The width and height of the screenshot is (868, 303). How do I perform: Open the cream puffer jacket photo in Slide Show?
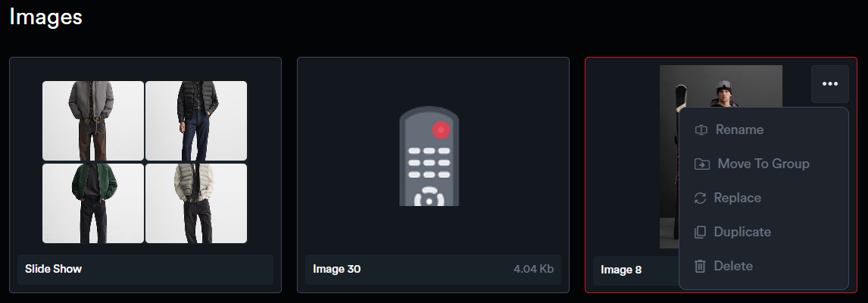[196, 203]
